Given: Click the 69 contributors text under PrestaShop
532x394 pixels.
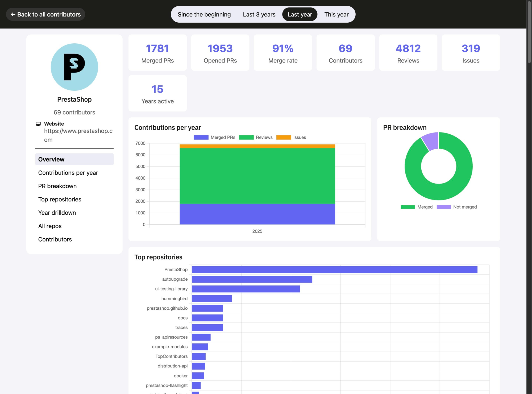Looking at the screenshot, I should (74, 112).
